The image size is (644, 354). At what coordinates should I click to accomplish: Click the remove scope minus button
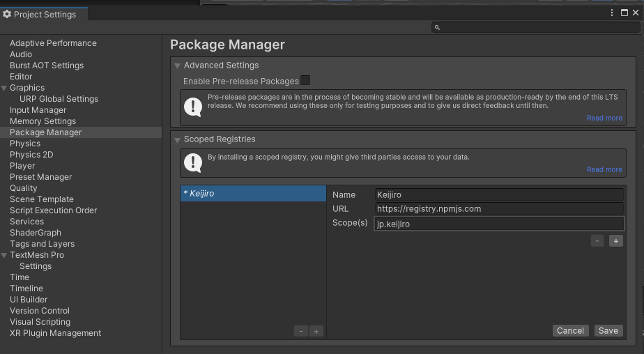tap(597, 241)
